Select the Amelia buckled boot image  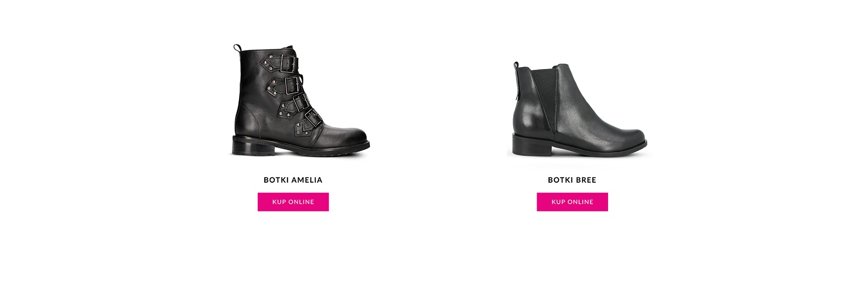coord(301,101)
